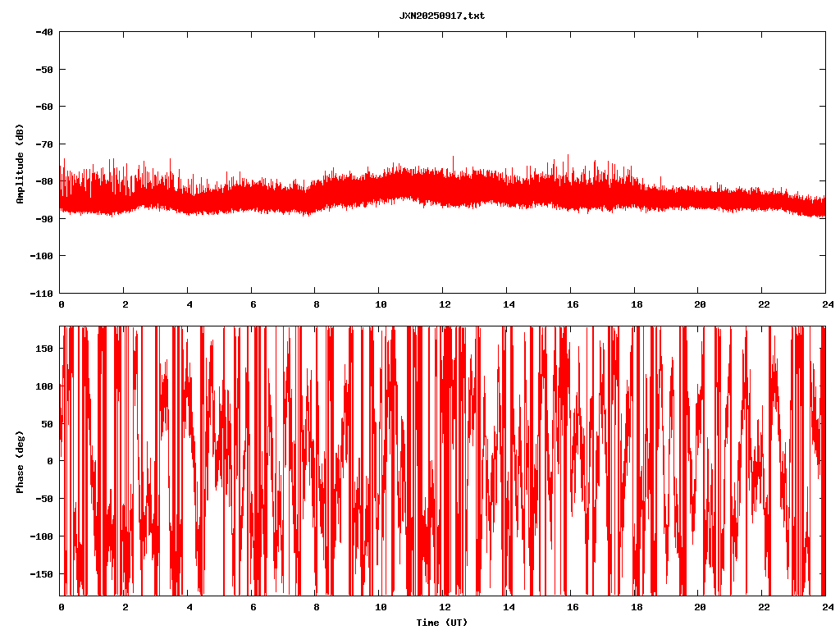
Task: Select the -50 phase axis tick label
Action: coord(45,499)
